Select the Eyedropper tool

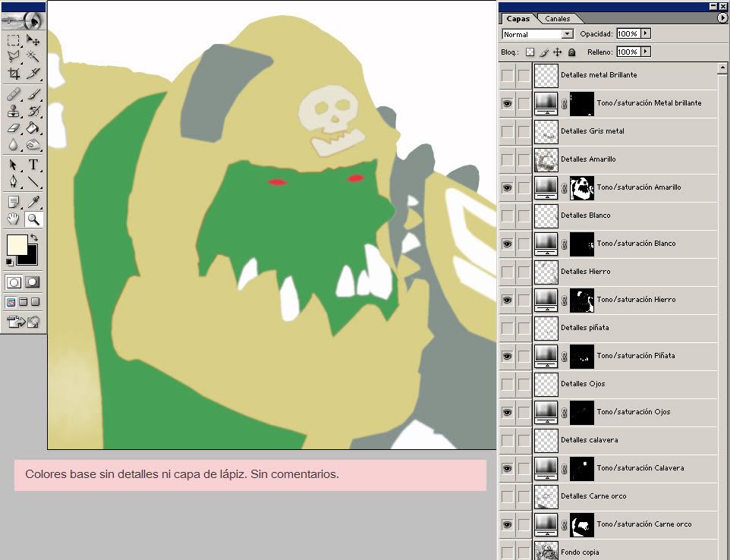tap(33, 202)
